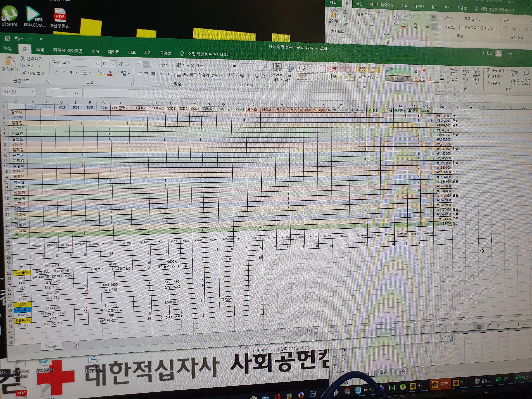This screenshot has width=532, height=399.
Task: Toggle Bold (가) formatting in front Excel
Action: click(x=56, y=72)
